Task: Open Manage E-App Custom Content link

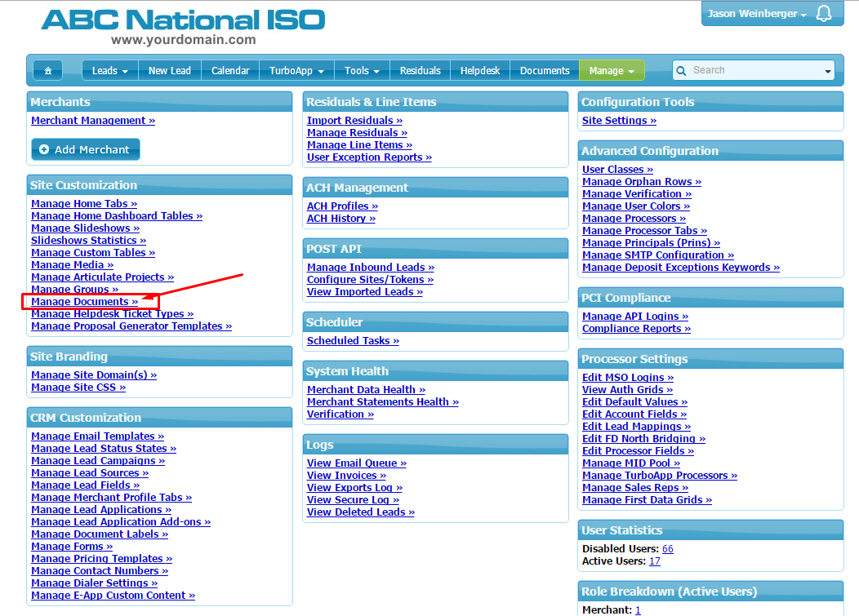Action: click(x=113, y=596)
